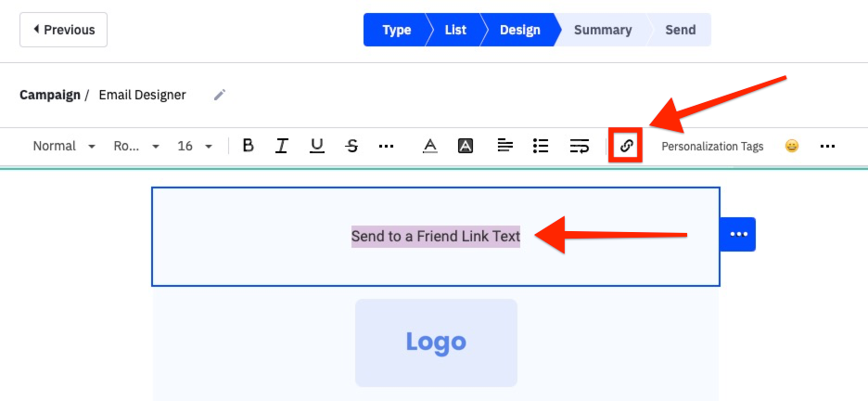Switch to the List step
Image resolution: width=868 pixels, height=401 pixels.
(455, 30)
